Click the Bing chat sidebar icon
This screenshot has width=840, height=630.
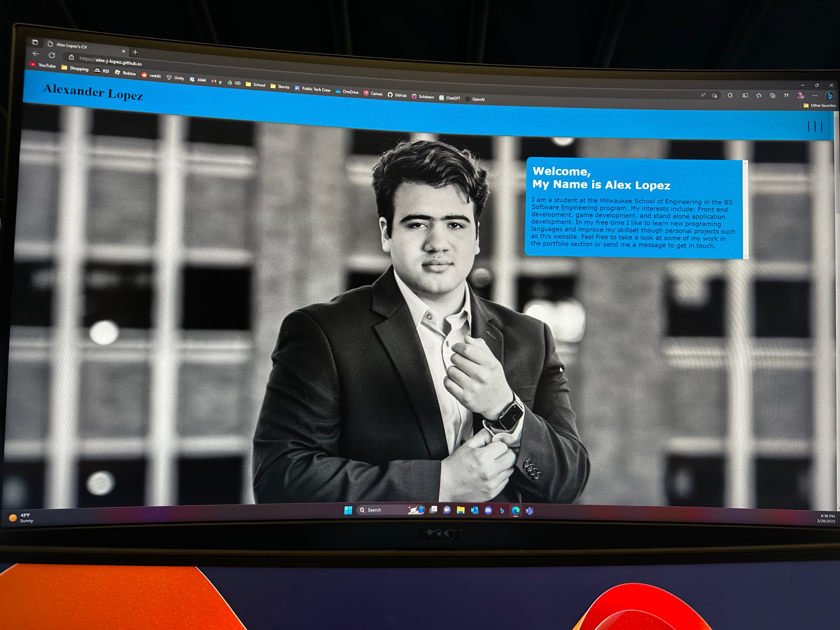[x=830, y=96]
